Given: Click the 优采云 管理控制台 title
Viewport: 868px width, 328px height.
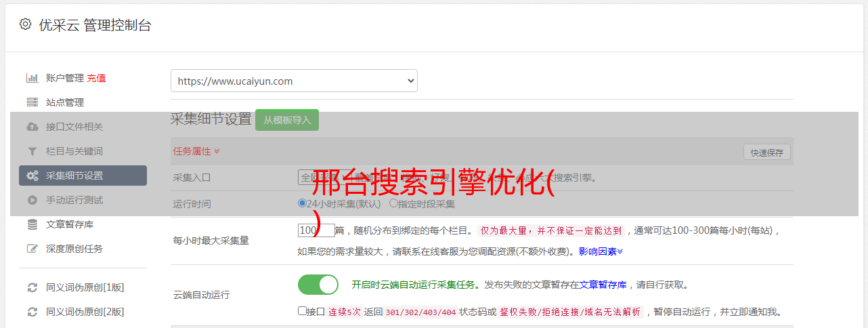Looking at the screenshot, I should tap(95, 25).
